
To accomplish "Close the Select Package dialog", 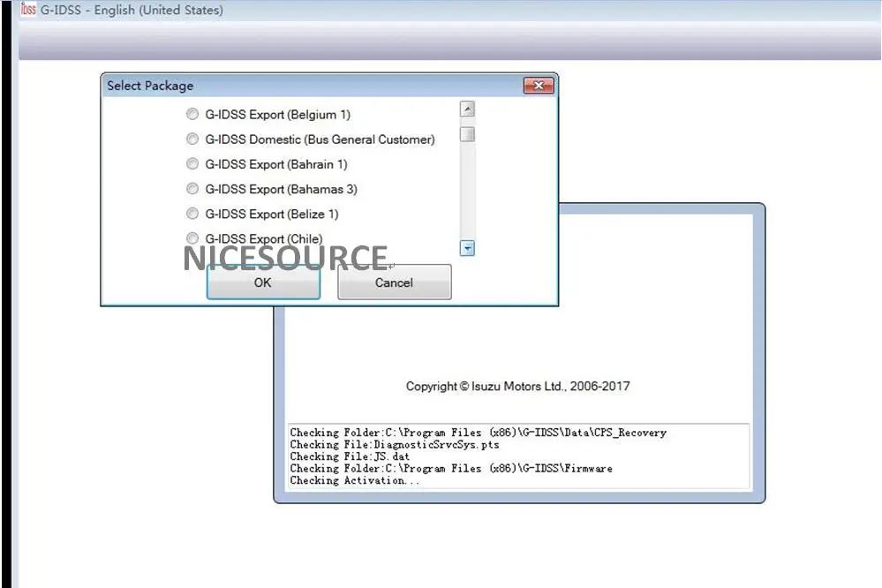I will (539, 86).
